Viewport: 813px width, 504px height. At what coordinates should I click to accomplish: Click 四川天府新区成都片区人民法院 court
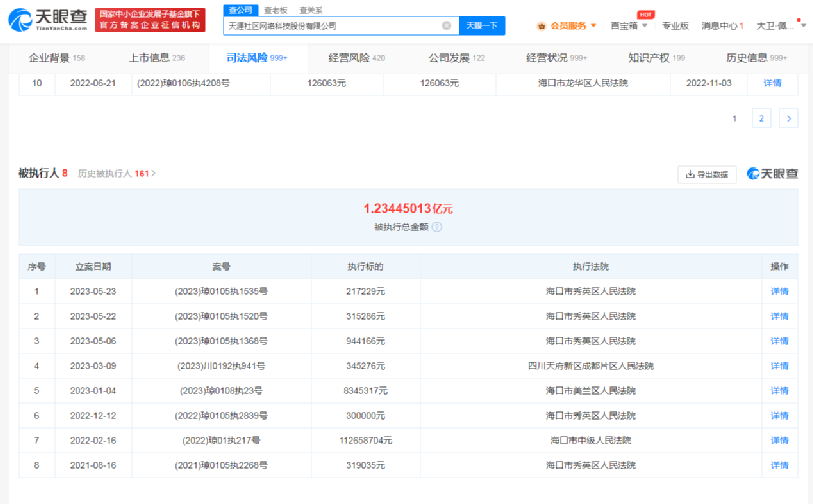(591, 366)
